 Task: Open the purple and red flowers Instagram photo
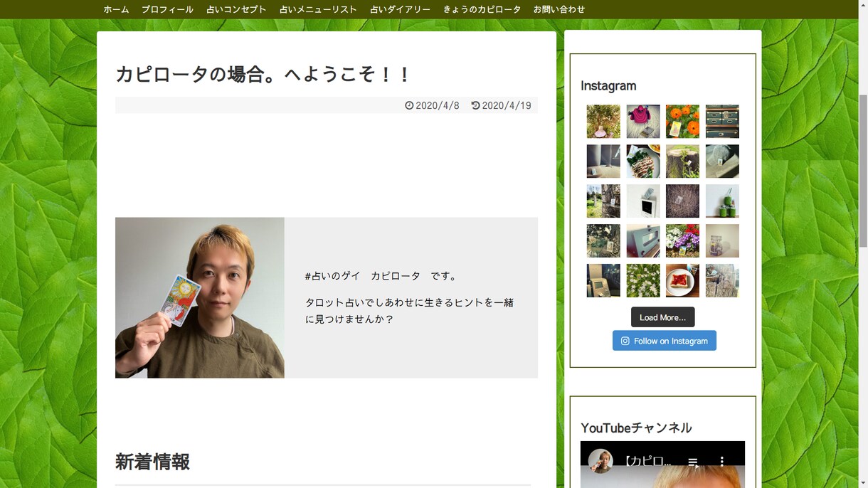pos(682,241)
